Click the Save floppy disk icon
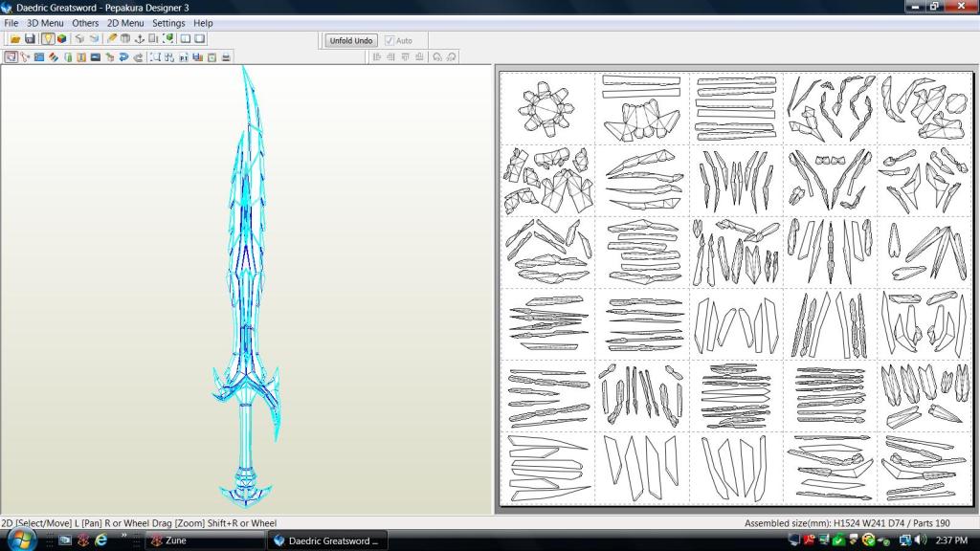This screenshot has height=551, width=980. click(x=30, y=38)
